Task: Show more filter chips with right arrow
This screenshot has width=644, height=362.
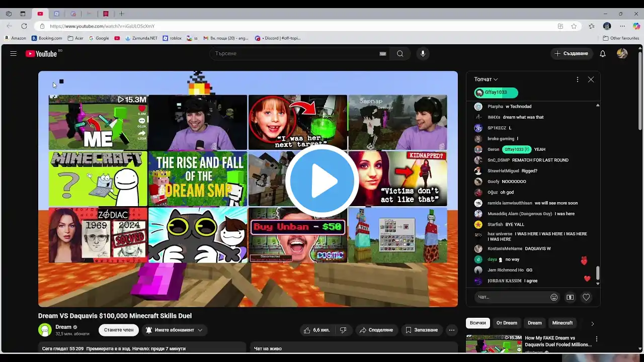Action: [x=592, y=323]
